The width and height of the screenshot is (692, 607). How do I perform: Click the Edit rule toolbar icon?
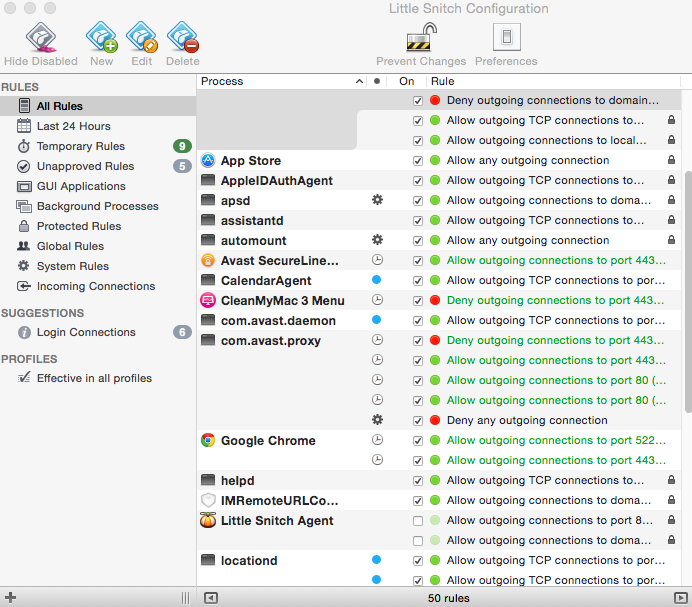point(142,38)
